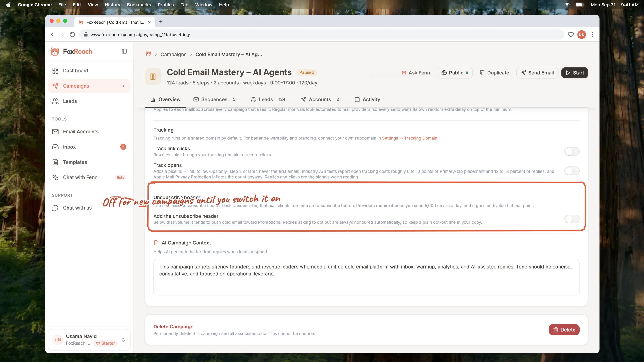The height and width of the screenshot is (362, 644).
Task: Click the Send Email button
Action: [537, 73]
